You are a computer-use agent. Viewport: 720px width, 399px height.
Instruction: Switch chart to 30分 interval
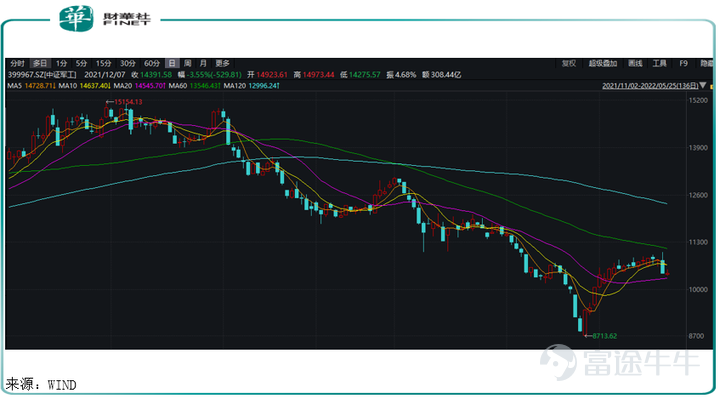128,63
